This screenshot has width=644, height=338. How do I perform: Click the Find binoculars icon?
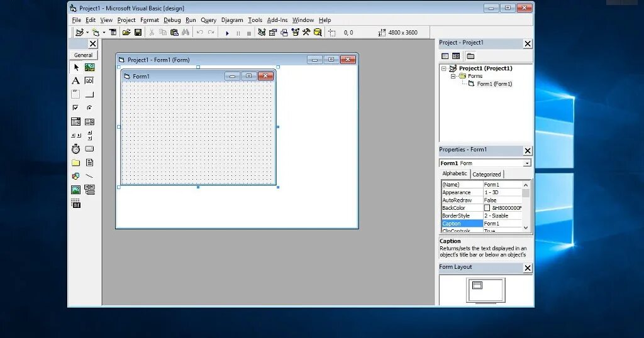(x=186, y=33)
